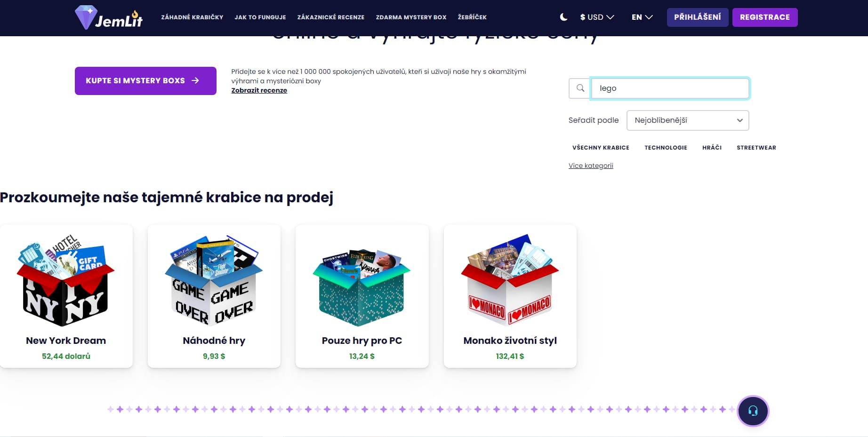868x437 pixels.
Task: Click the Registrace button
Action: coord(765,17)
